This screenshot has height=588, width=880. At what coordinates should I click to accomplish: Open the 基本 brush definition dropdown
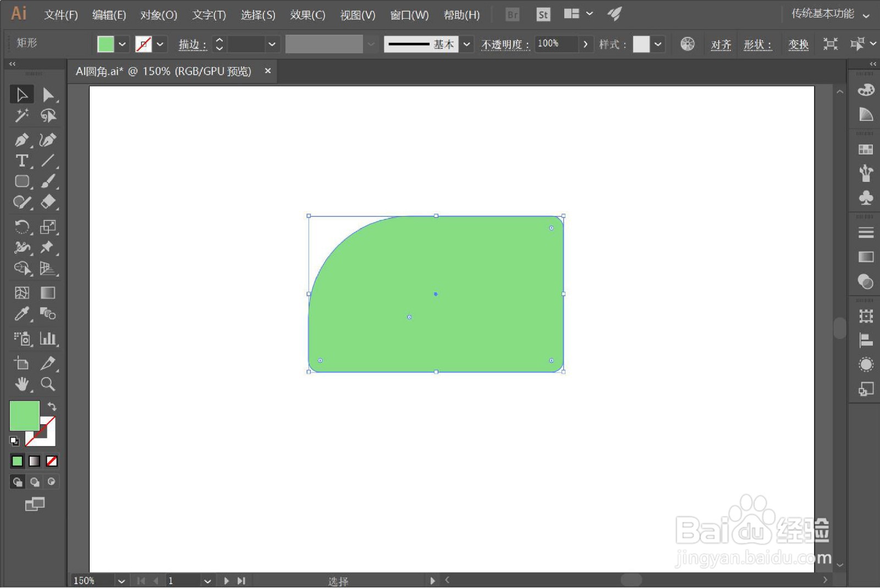[x=467, y=44]
